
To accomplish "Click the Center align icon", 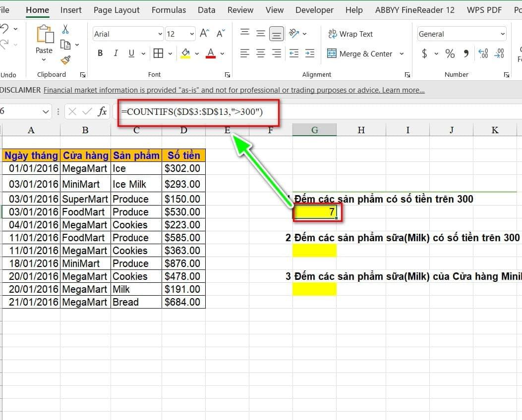I will click(x=260, y=53).
